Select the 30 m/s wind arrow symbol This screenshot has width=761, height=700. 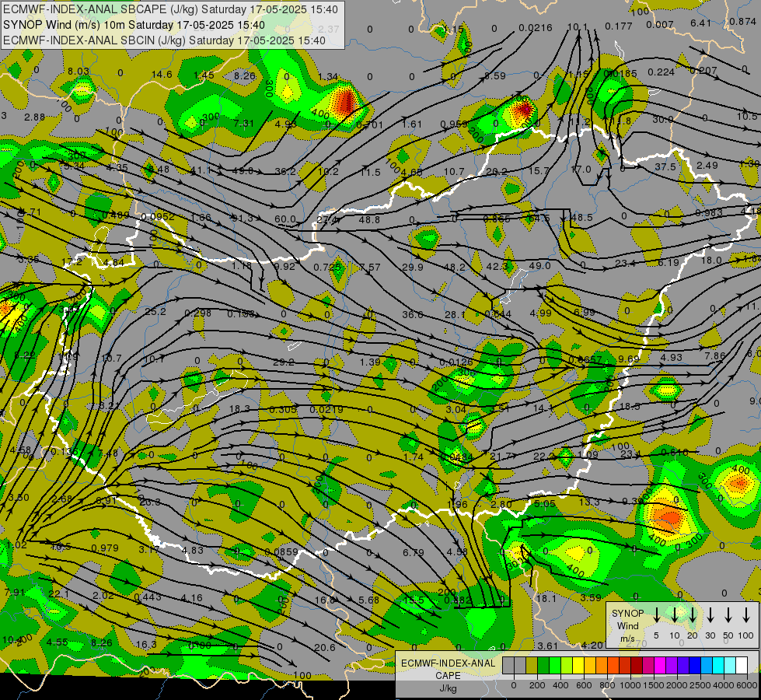coord(710,615)
